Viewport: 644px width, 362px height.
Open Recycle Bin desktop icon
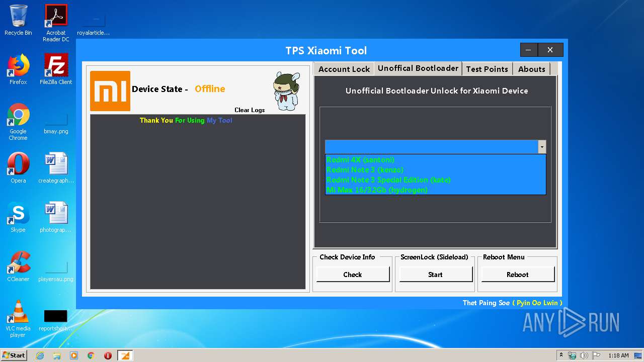18,20
